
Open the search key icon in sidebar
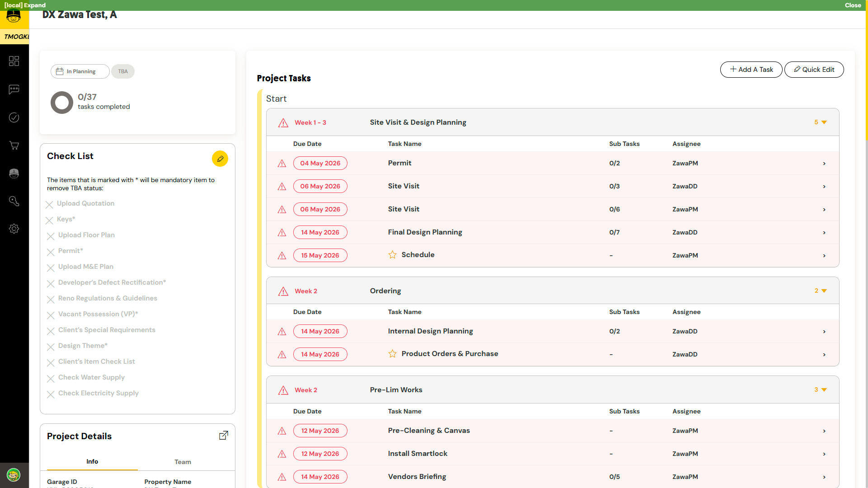[x=14, y=201]
